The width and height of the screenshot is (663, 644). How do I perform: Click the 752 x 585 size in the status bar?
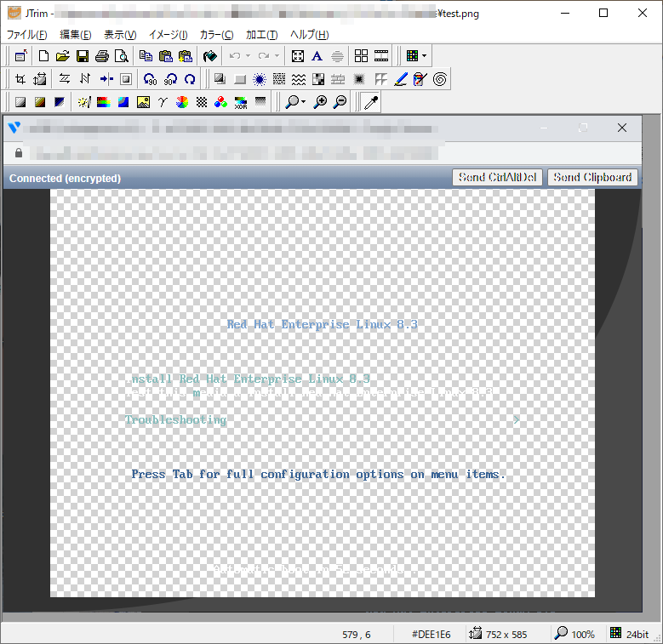[506, 635]
